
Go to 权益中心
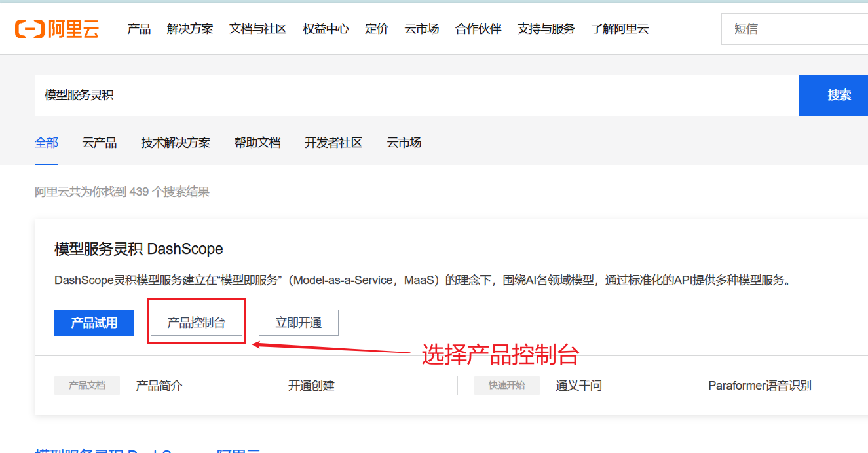point(326,29)
